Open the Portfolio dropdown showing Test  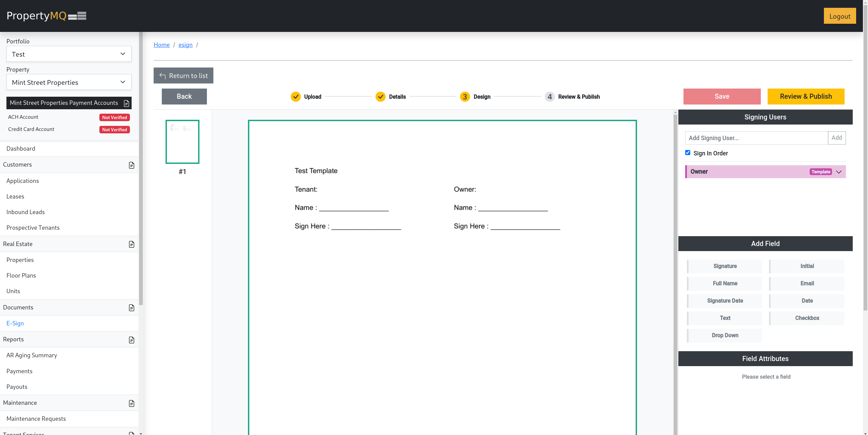click(x=69, y=54)
